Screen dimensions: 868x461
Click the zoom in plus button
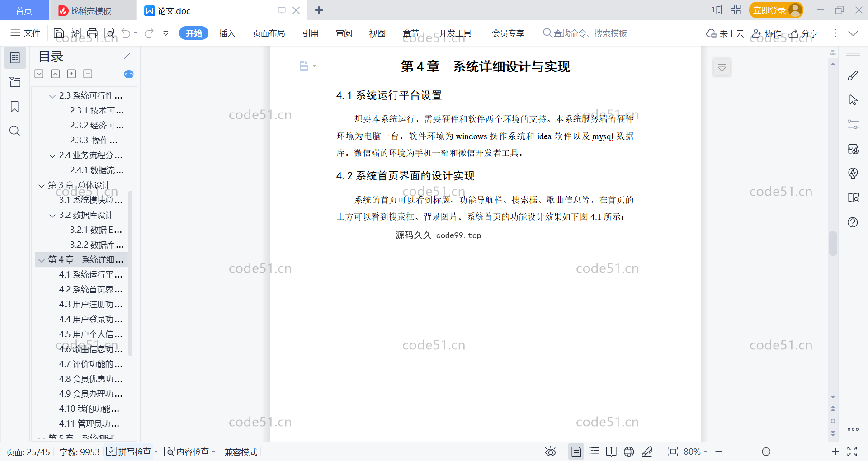pyautogui.click(x=835, y=452)
